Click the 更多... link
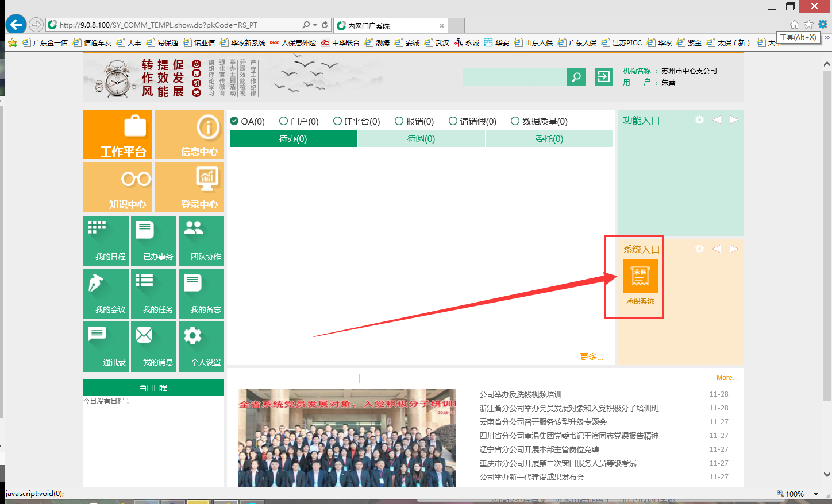832x504 pixels. coord(591,356)
